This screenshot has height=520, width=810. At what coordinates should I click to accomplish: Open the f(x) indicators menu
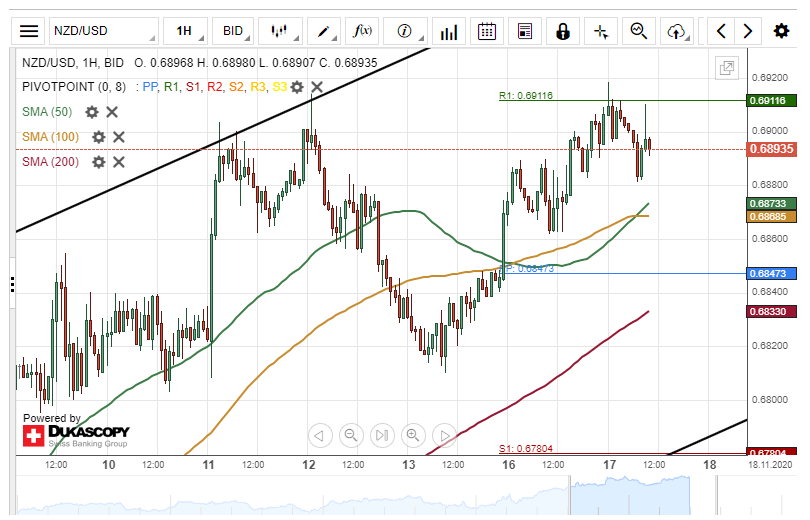(364, 31)
